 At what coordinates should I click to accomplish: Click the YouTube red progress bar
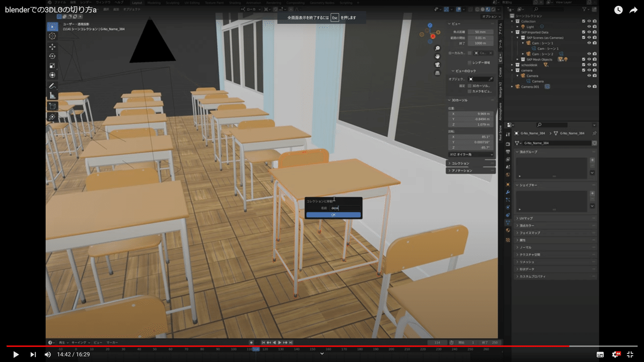288,346
